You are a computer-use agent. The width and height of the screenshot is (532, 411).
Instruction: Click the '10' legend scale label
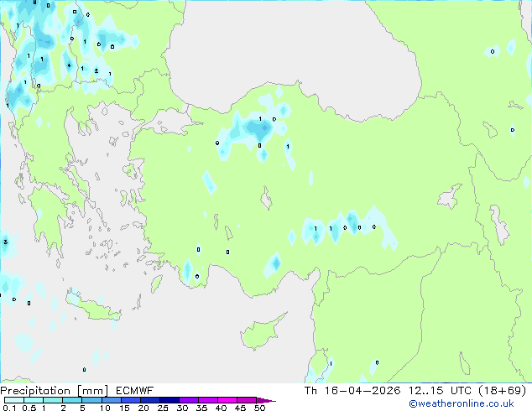[x=105, y=408]
